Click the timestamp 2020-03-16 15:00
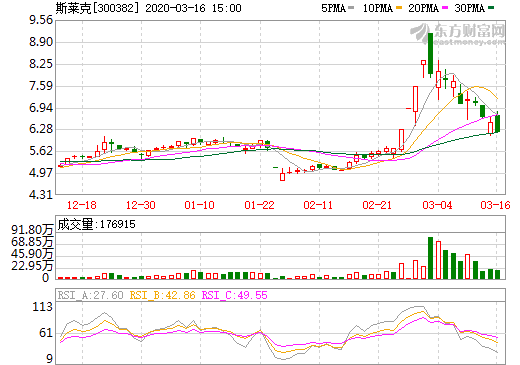 pos(193,8)
